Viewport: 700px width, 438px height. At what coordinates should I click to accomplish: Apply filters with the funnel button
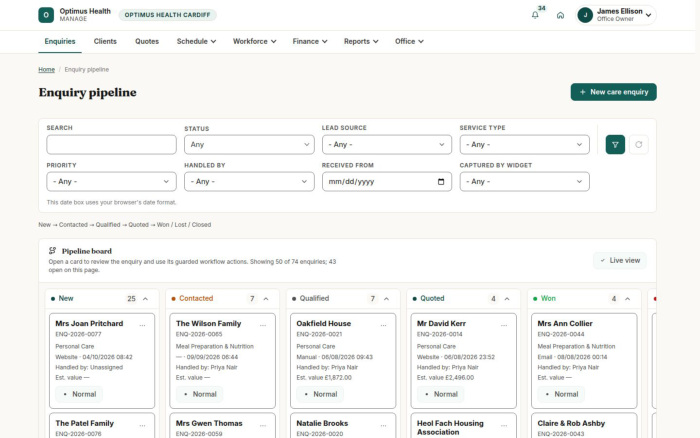[x=615, y=145]
